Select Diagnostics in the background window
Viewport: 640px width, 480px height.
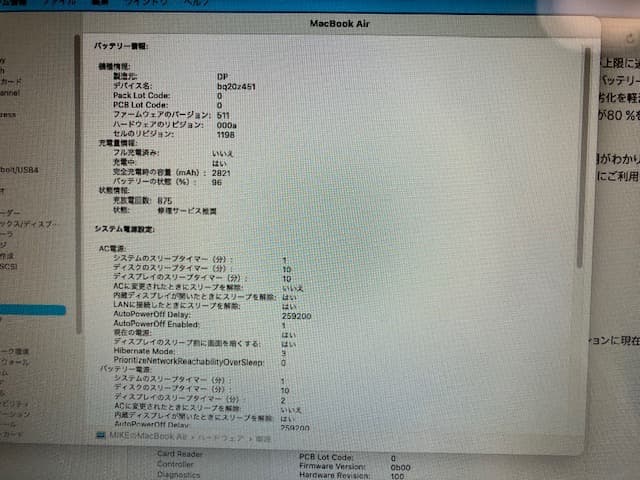tap(178, 475)
